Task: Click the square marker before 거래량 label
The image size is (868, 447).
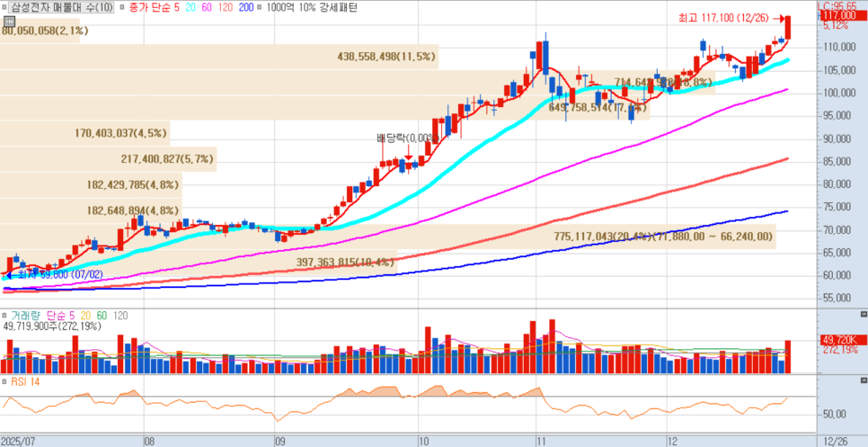Action: point(4,316)
